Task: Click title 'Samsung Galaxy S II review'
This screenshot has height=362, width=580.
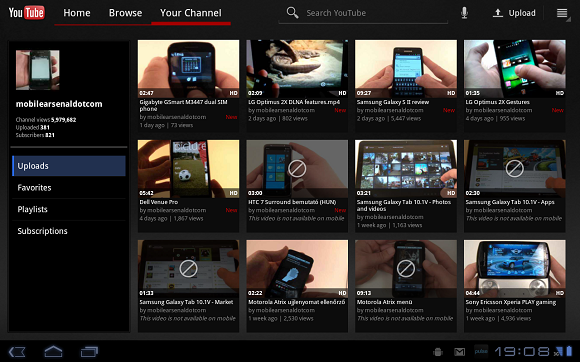Action: 393,102
